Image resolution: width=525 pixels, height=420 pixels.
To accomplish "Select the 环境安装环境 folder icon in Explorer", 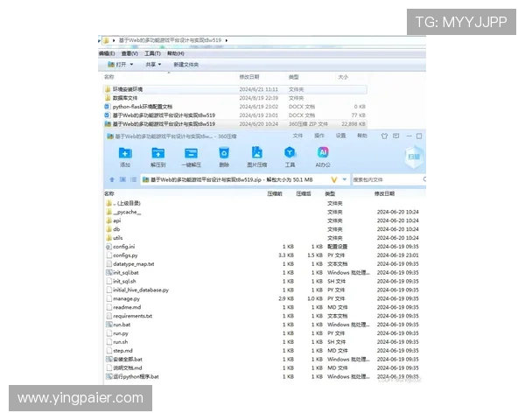I will pyautogui.click(x=108, y=89).
